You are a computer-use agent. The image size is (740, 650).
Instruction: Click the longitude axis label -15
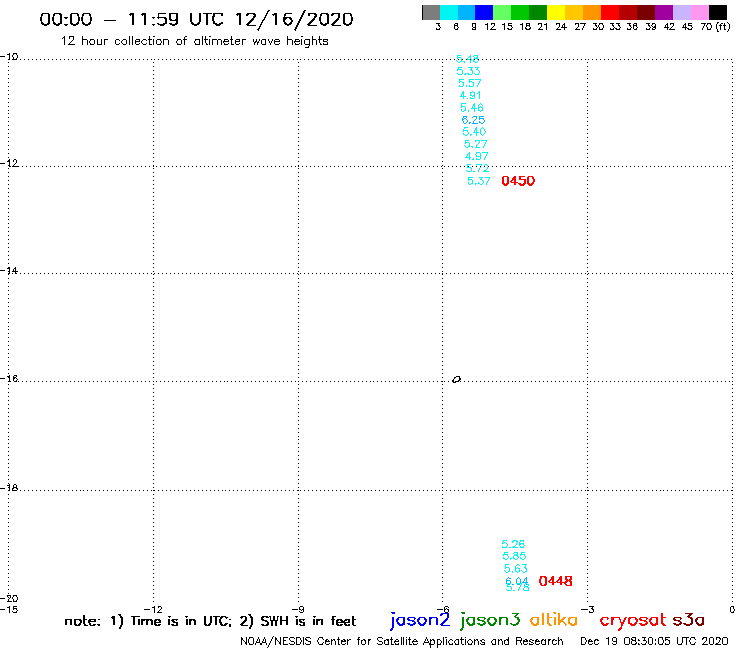(x=9, y=610)
